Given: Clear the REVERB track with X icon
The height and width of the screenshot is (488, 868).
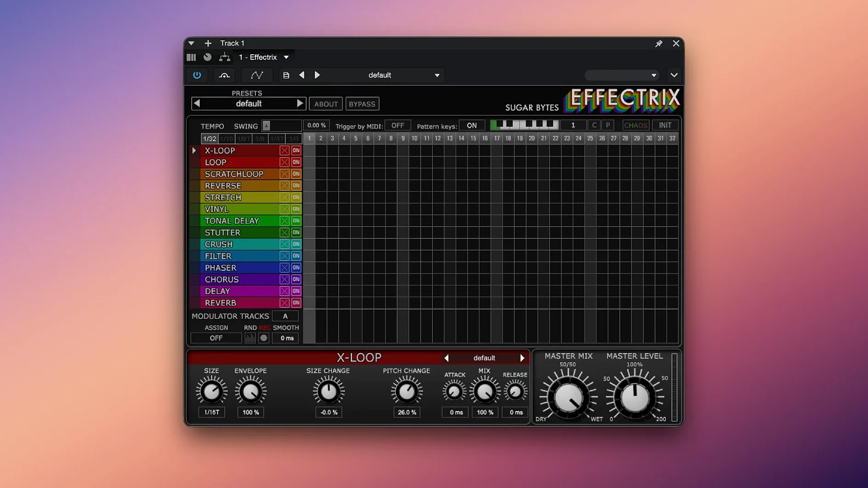Looking at the screenshot, I should click(285, 303).
